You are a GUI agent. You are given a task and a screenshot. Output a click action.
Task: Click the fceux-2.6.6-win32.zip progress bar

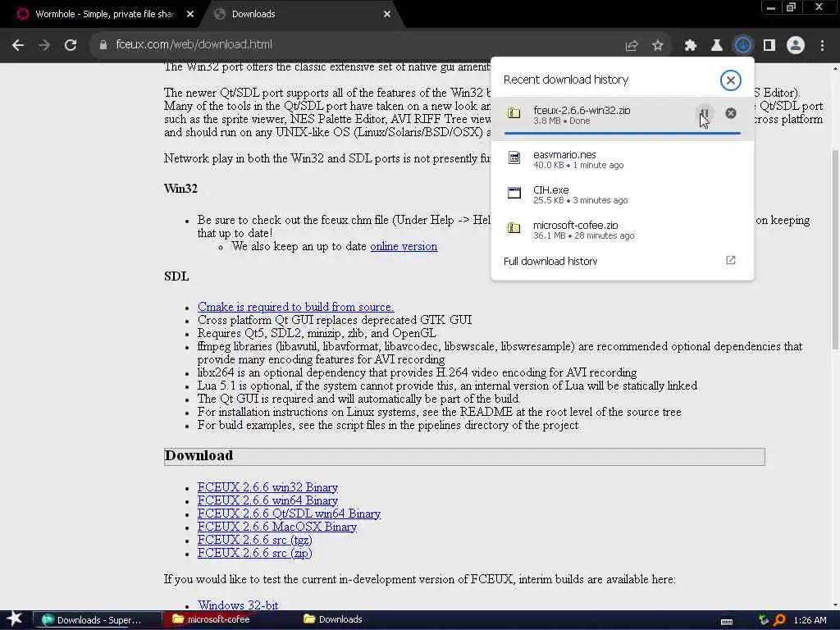pos(622,133)
